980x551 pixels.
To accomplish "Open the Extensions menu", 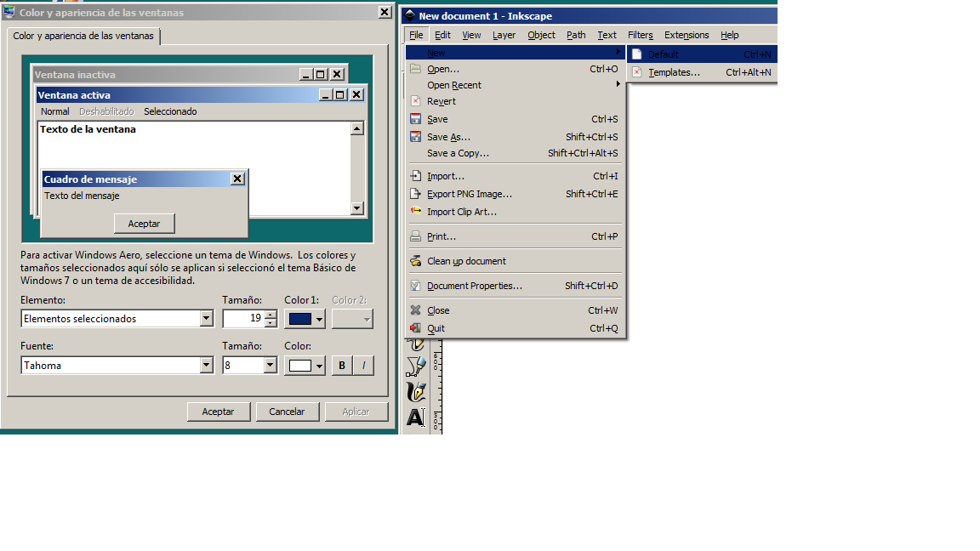I will click(x=686, y=35).
